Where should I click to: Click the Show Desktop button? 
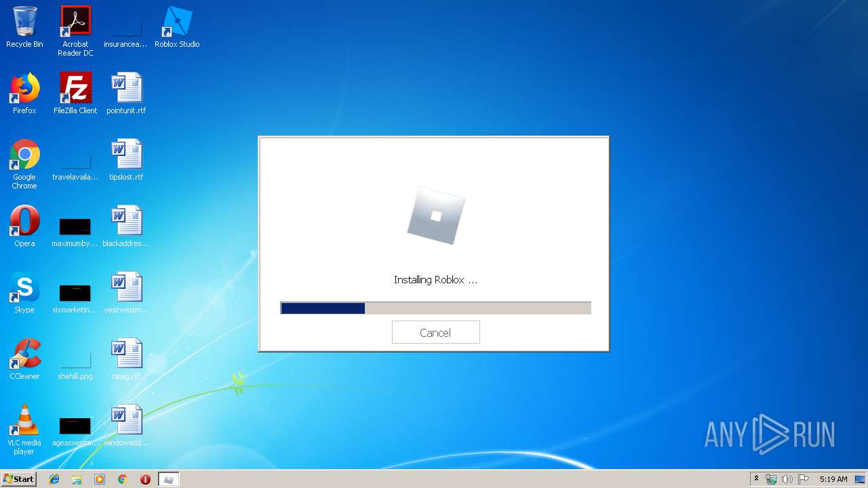(x=861, y=479)
